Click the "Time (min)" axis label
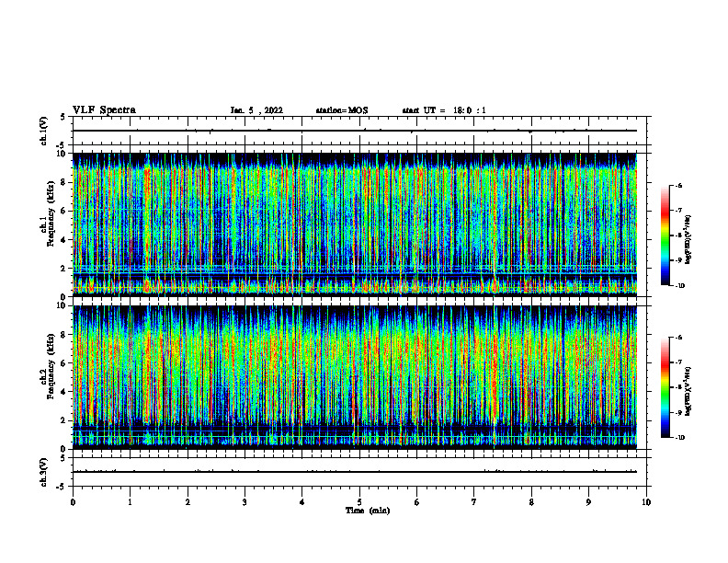Image resolution: width=728 pixels, height=563 pixels. [x=368, y=511]
